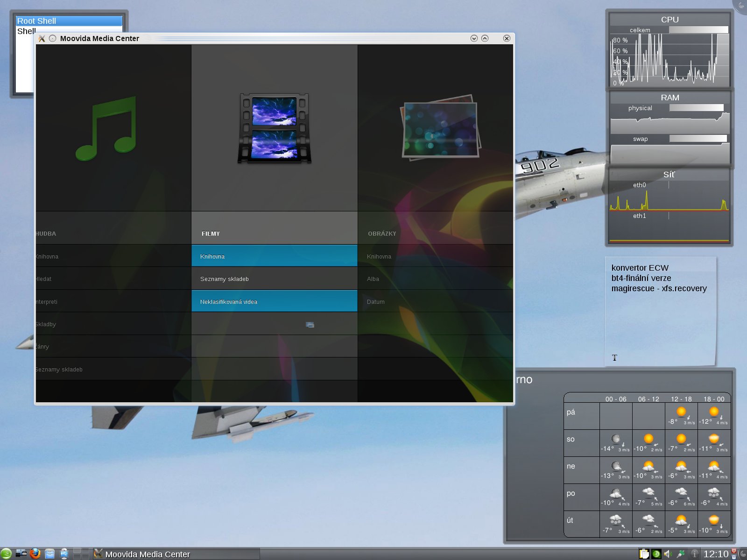The image size is (747, 560).
Task: Launch Firefox from the taskbar
Action: click(35, 553)
